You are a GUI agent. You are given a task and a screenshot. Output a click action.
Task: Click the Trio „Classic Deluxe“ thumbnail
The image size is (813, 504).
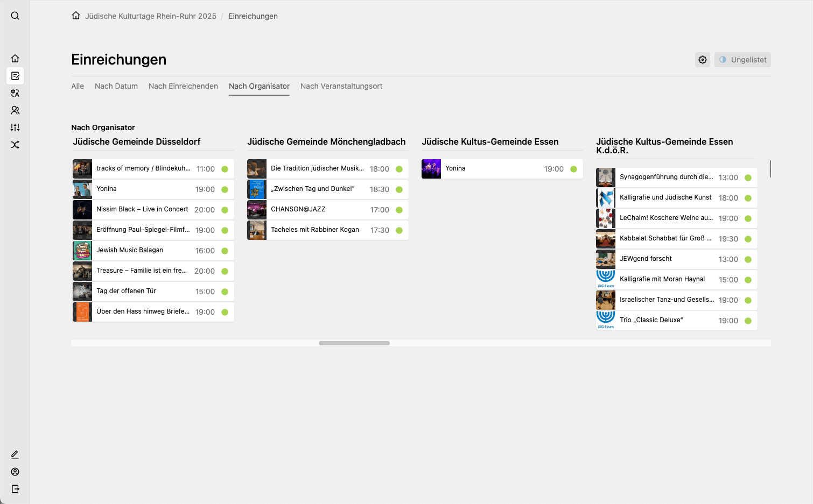pos(606,321)
